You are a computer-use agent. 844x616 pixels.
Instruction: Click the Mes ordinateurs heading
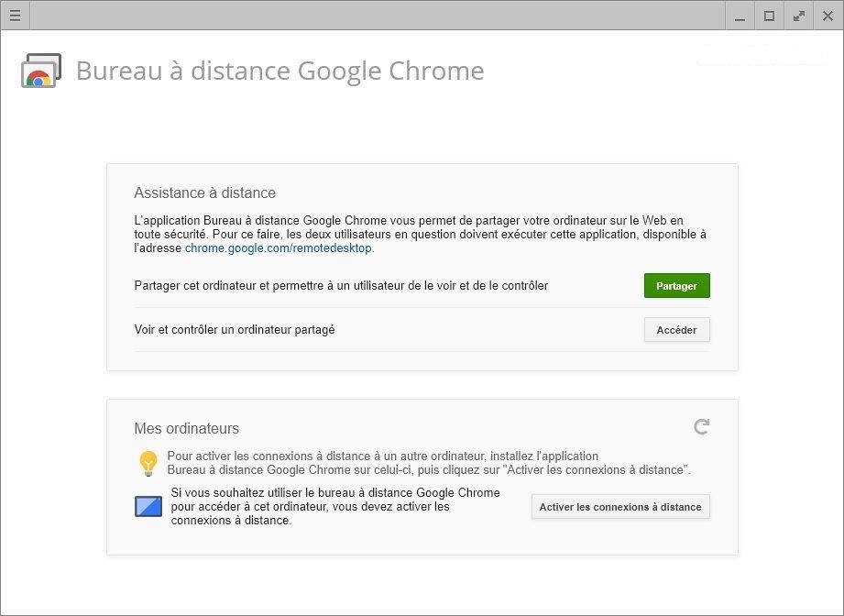[x=186, y=429]
